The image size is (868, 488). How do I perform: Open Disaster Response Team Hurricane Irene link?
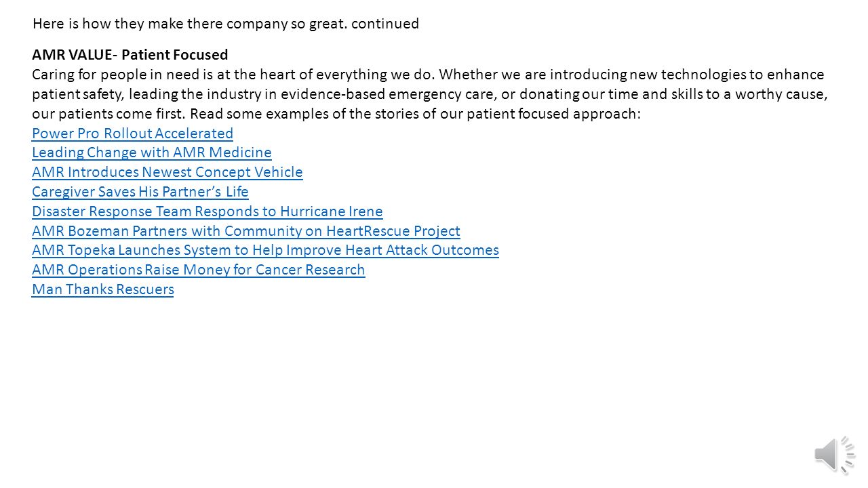[x=207, y=211]
